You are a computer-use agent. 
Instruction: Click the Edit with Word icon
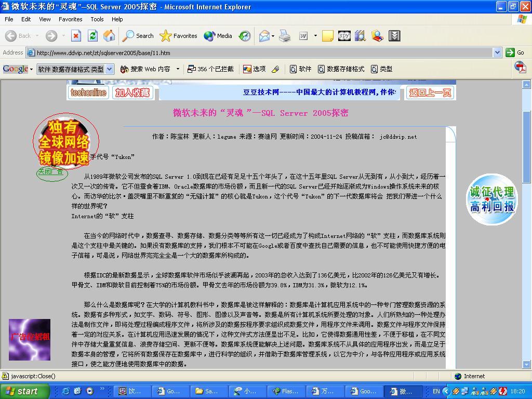(x=303, y=36)
